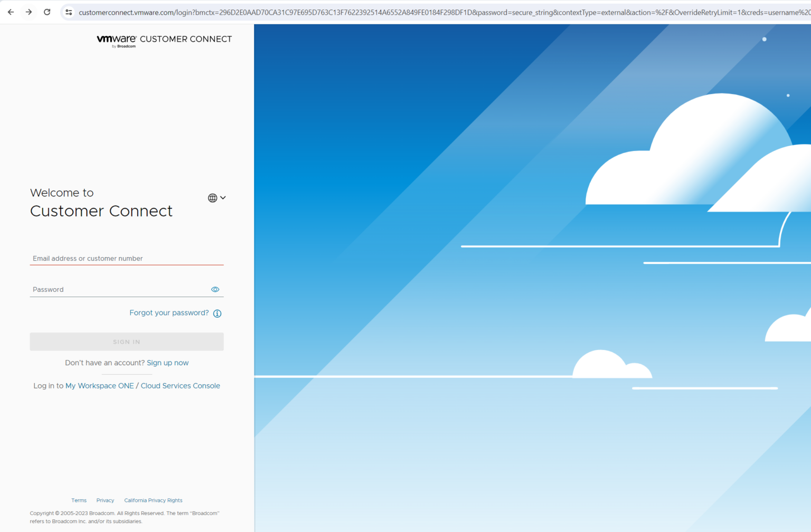Click the info icon beside Forgot your password
811x532 pixels.
(x=217, y=313)
